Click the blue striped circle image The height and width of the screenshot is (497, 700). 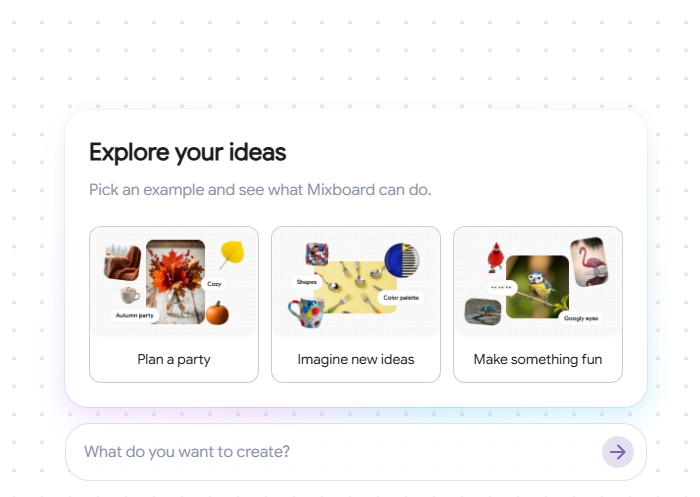click(x=401, y=260)
